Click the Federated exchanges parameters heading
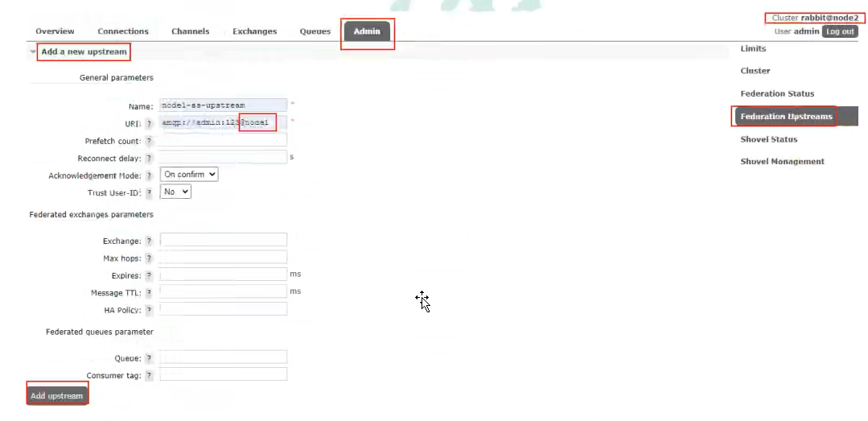Screen dimensions: 868x421 tap(92, 214)
